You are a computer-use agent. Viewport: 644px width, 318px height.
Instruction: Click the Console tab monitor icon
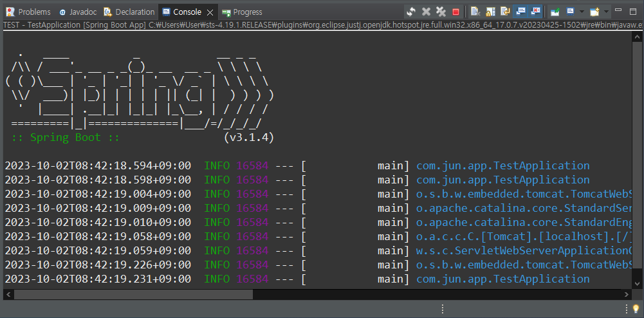pos(167,12)
